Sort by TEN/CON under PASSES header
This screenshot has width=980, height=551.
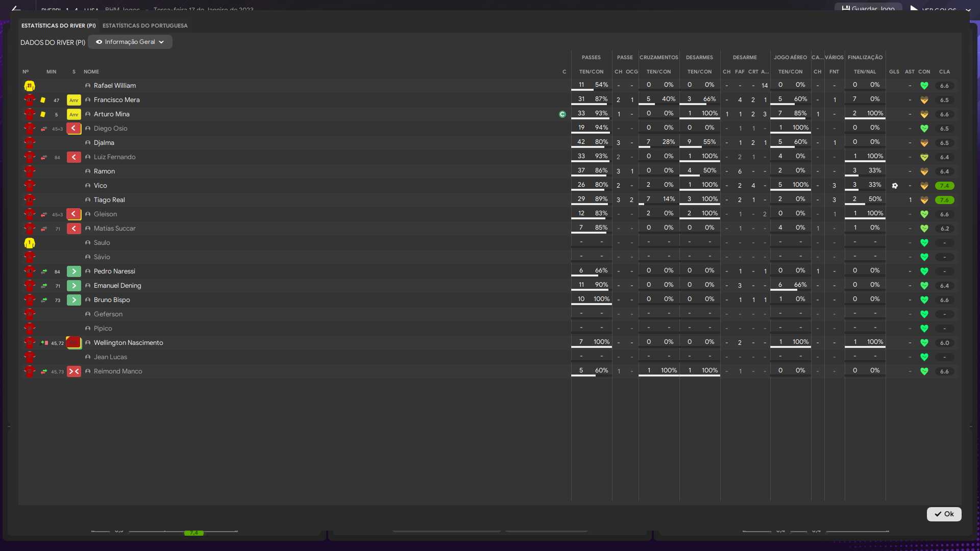[591, 72]
